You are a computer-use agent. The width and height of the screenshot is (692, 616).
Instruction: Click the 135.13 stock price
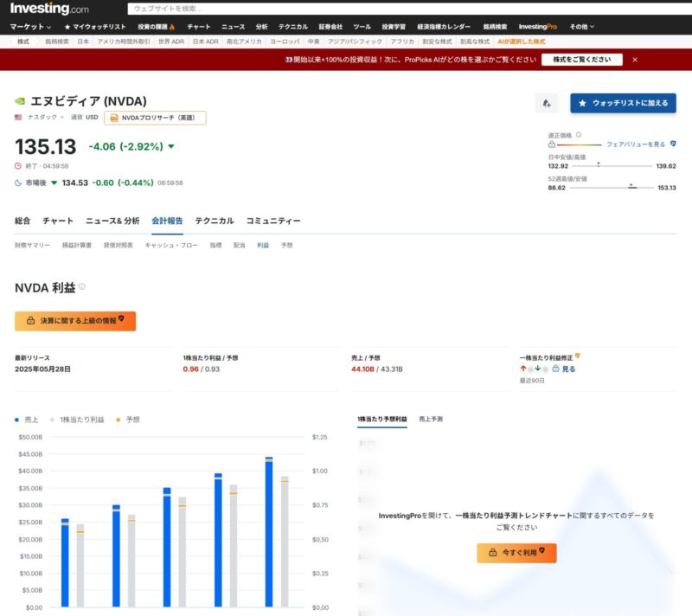46,146
